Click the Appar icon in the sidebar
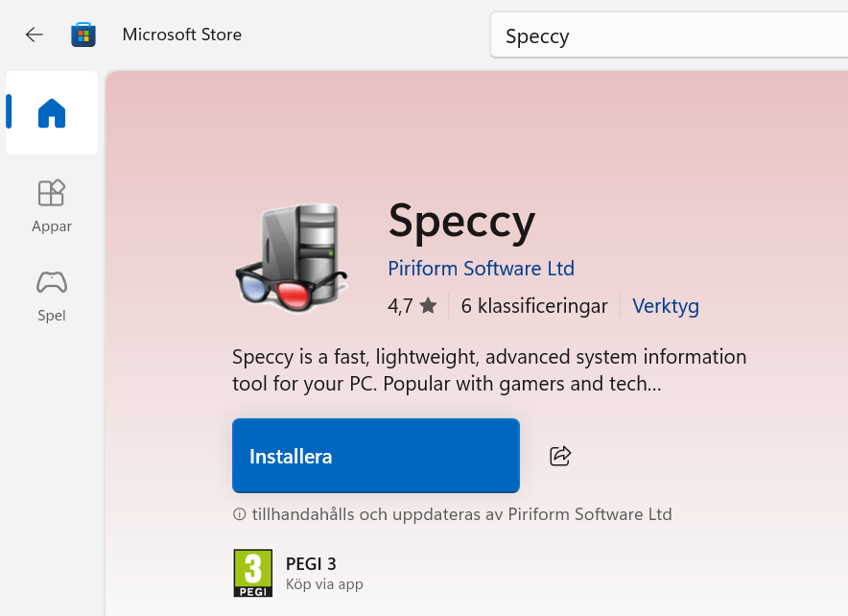This screenshot has height=616, width=848. 51,193
